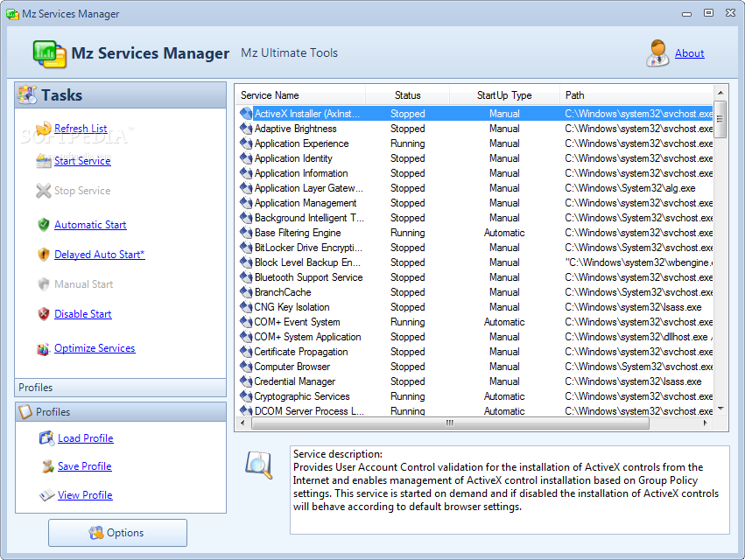Select the Application Information service
This screenshot has width=745, height=560.
point(475,173)
